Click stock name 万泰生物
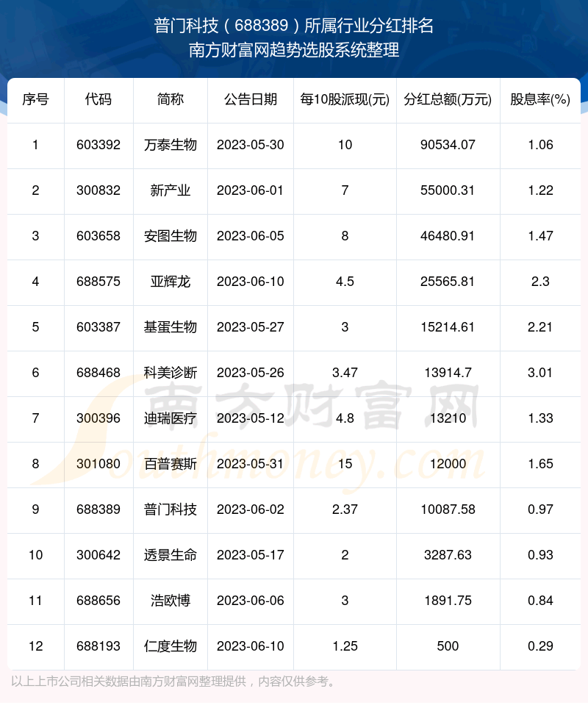Image resolution: width=588 pixels, height=719 pixels. 171,145
